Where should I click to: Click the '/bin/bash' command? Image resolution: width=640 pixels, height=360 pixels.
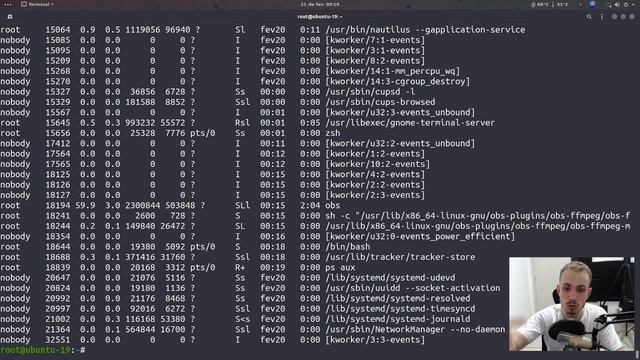pyautogui.click(x=348, y=247)
